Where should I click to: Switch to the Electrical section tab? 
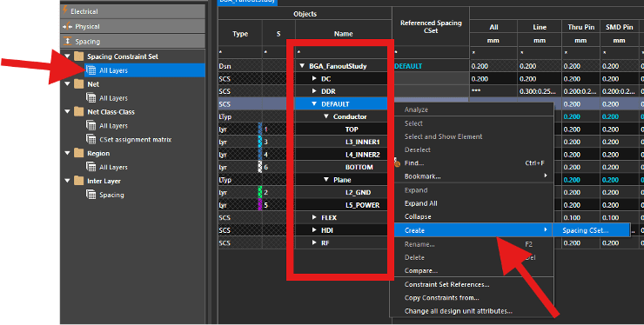pos(132,11)
